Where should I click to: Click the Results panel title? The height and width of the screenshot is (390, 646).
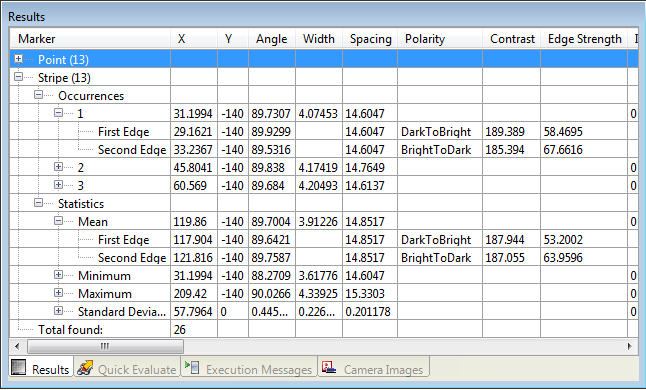pos(26,17)
